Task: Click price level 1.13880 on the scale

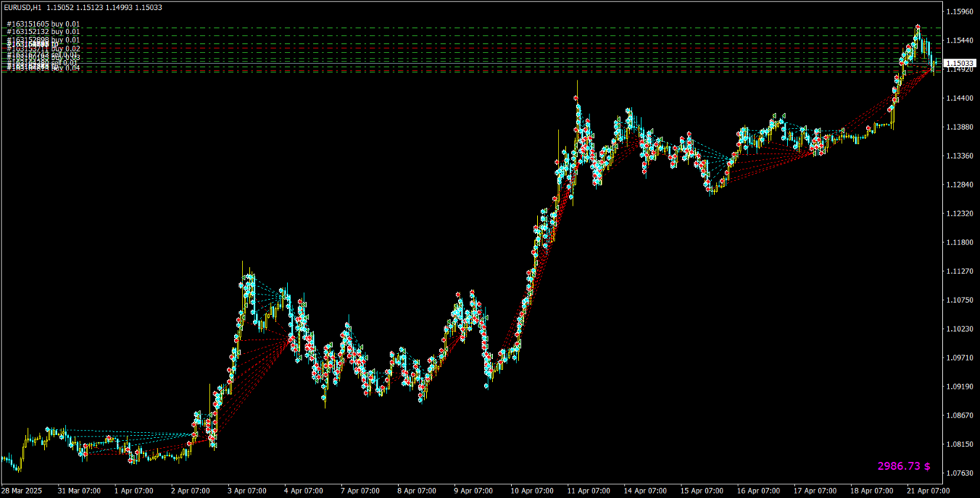Action: click(960, 128)
